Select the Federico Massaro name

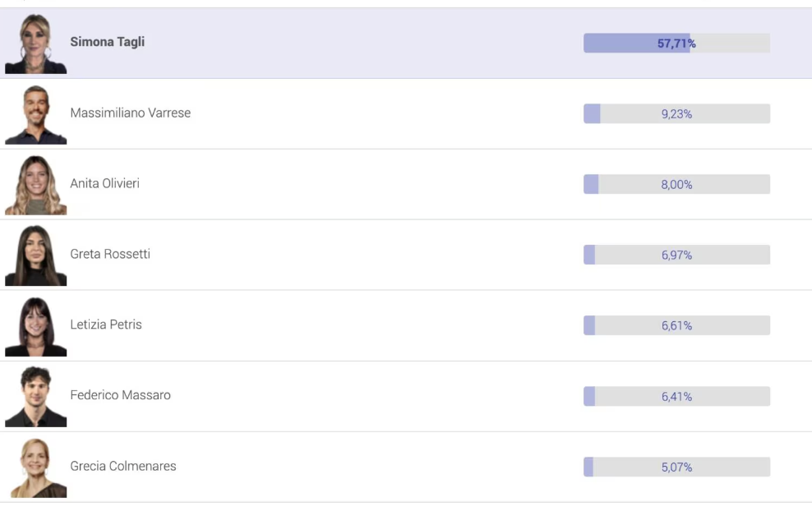120,395
